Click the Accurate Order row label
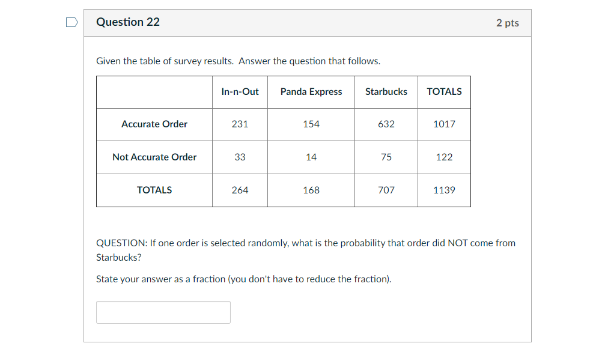 tap(154, 124)
